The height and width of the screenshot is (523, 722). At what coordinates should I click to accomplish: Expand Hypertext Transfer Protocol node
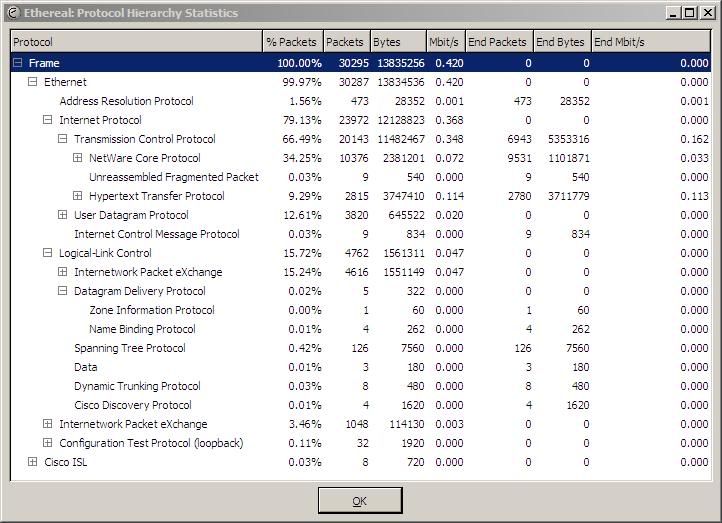point(78,196)
